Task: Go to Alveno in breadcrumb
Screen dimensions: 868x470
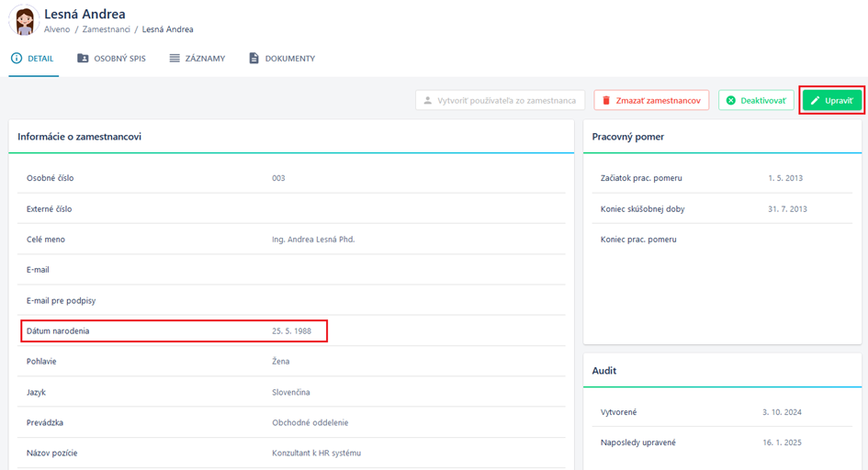Action: pyautogui.click(x=57, y=29)
